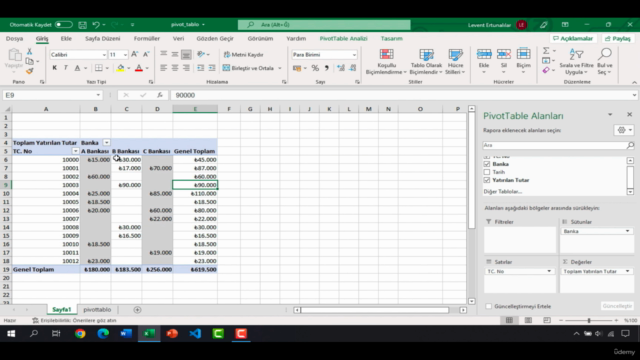The height and width of the screenshot is (360, 640).
Task: Open TC. No field dropdown in Satırlar
Action: [x=549, y=271]
